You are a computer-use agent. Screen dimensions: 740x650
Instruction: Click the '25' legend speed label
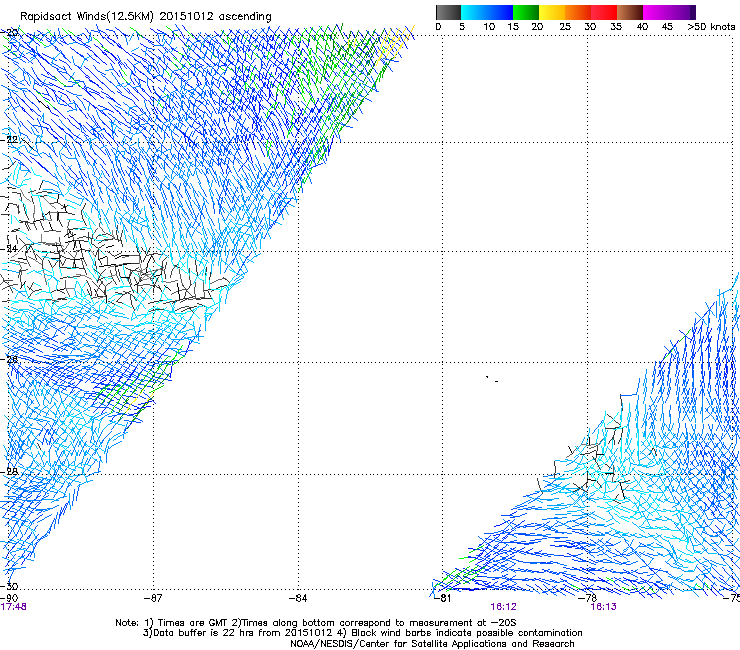tap(565, 27)
